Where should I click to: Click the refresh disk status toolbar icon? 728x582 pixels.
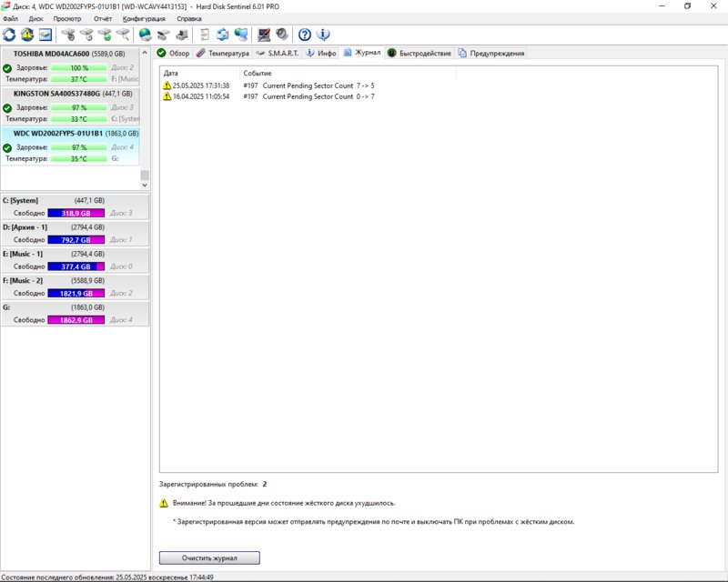tap(9, 35)
